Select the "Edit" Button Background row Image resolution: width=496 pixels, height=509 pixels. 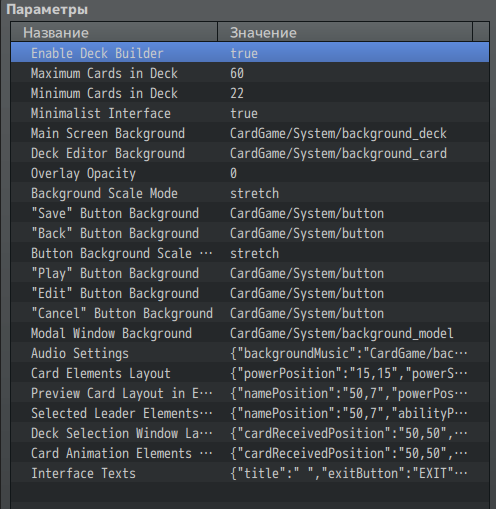250,292
